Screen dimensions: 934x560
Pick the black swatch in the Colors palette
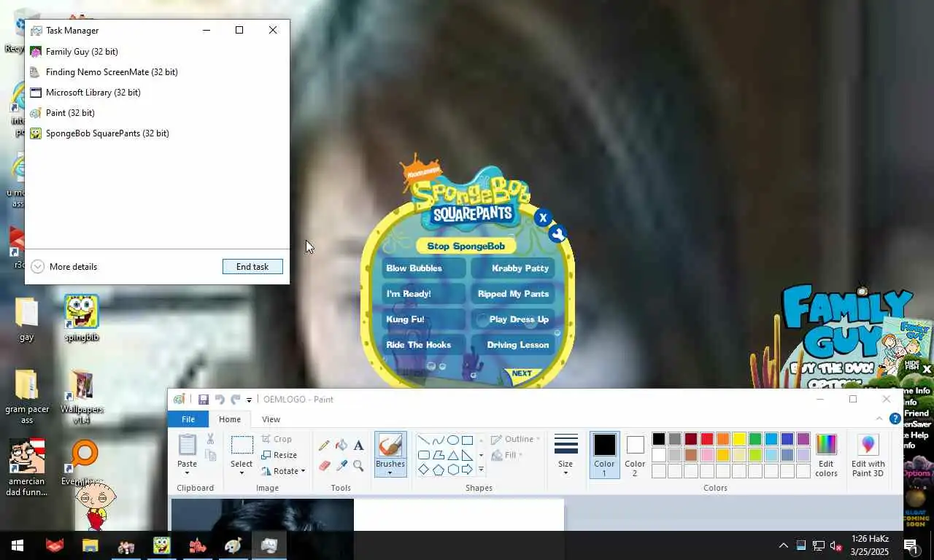click(659, 439)
